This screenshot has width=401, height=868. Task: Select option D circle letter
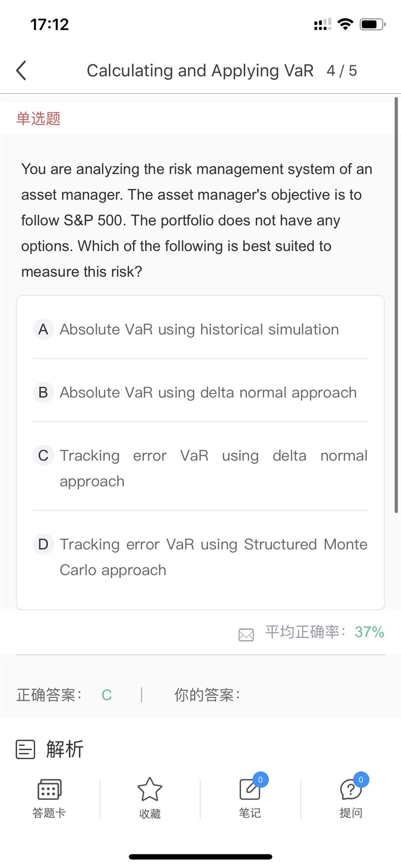tap(43, 544)
